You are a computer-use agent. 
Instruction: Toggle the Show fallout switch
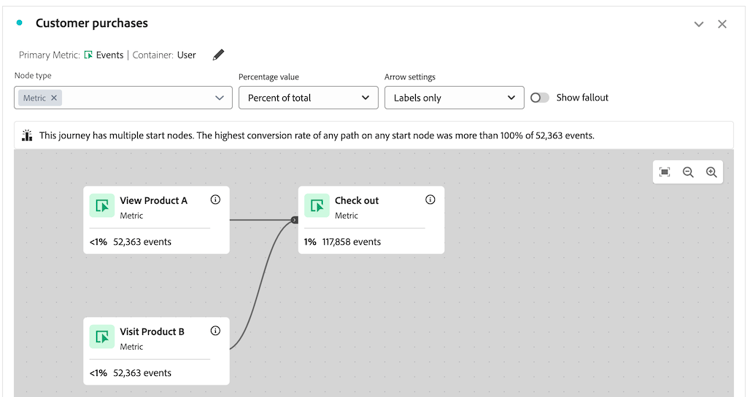tap(540, 98)
